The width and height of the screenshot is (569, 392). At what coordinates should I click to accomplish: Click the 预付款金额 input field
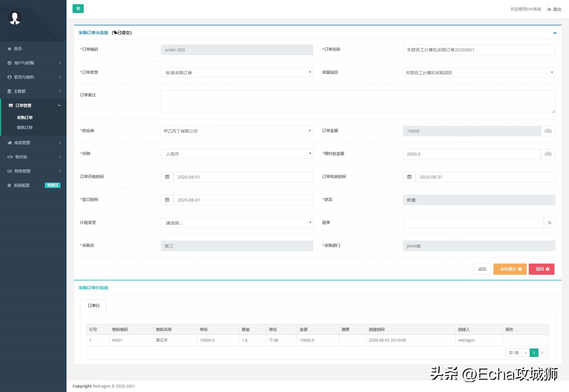pyautogui.click(x=472, y=154)
